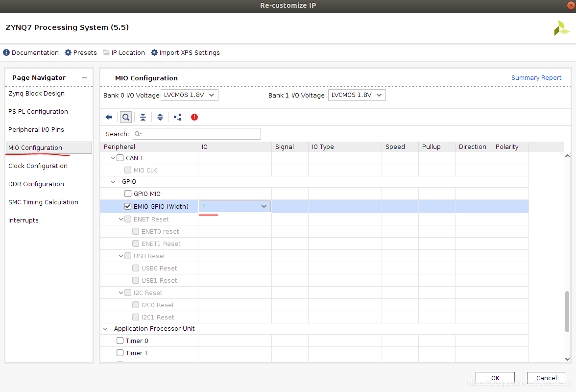Click the IP Location folder icon
Image resolution: width=576 pixels, height=392 pixels.
pos(106,52)
